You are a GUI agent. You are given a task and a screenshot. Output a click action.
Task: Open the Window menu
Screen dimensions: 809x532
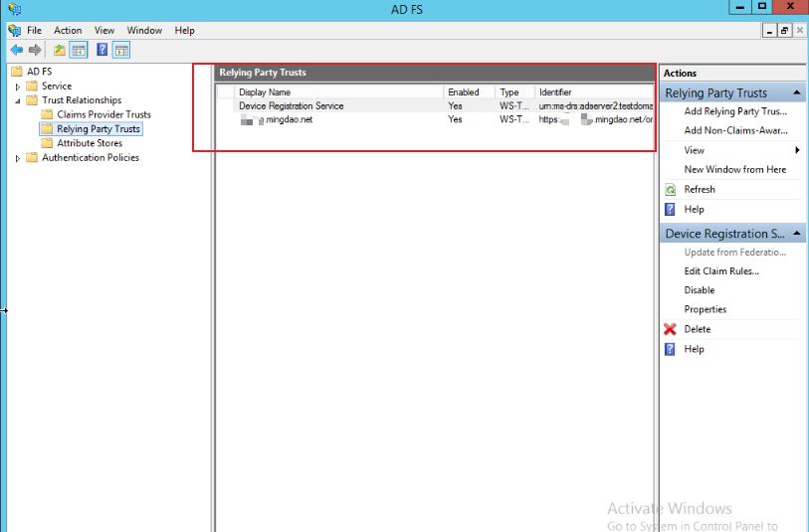click(144, 31)
